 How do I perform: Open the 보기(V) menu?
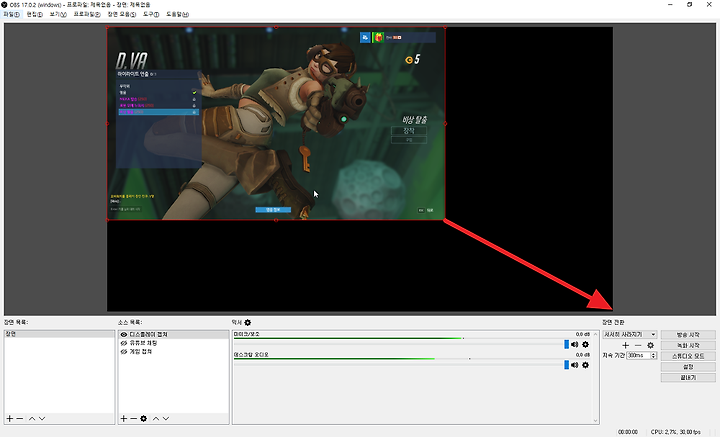click(x=58, y=14)
